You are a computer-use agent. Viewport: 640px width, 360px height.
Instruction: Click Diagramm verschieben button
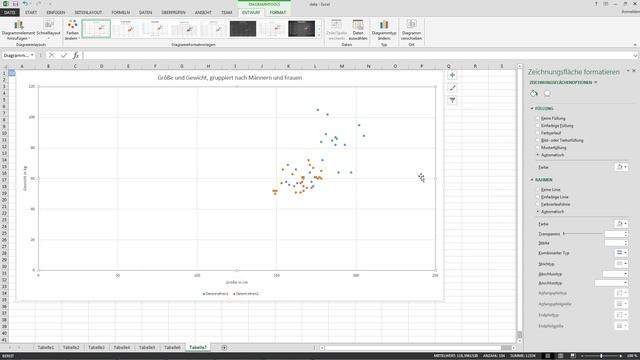point(411,29)
